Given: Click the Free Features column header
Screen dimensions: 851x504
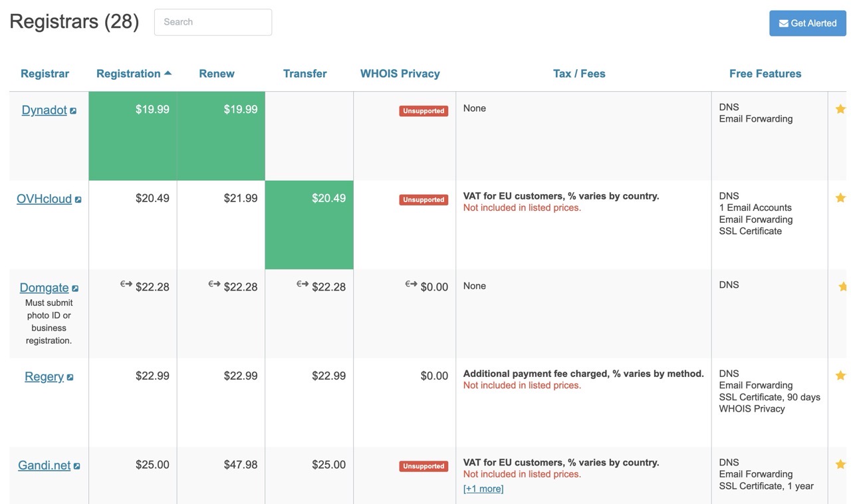Looking at the screenshot, I should pyautogui.click(x=765, y=74).
